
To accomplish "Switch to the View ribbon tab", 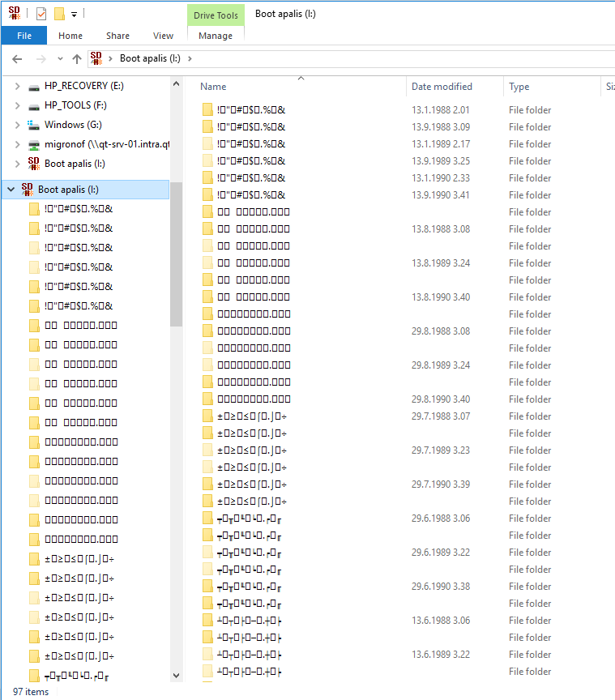I will click(163, 36).
